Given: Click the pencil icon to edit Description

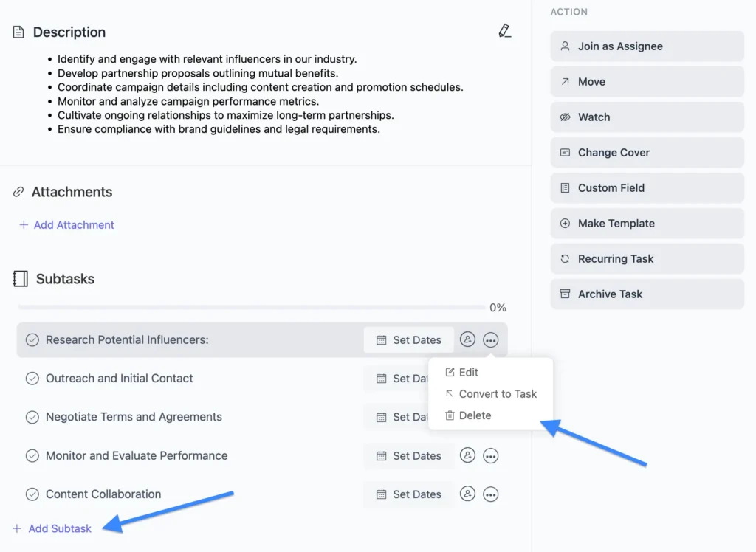Looking at the screenshot, I should (x=505, y=31).
